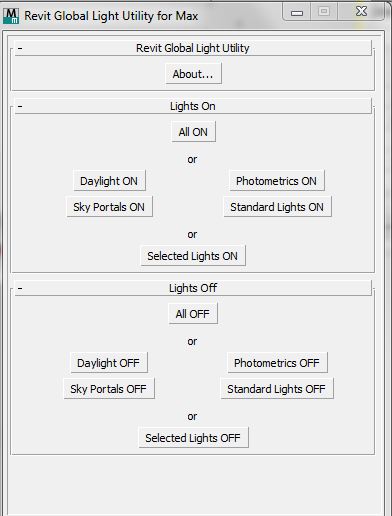Click Selected Lights ON button

tap(193, 256)
